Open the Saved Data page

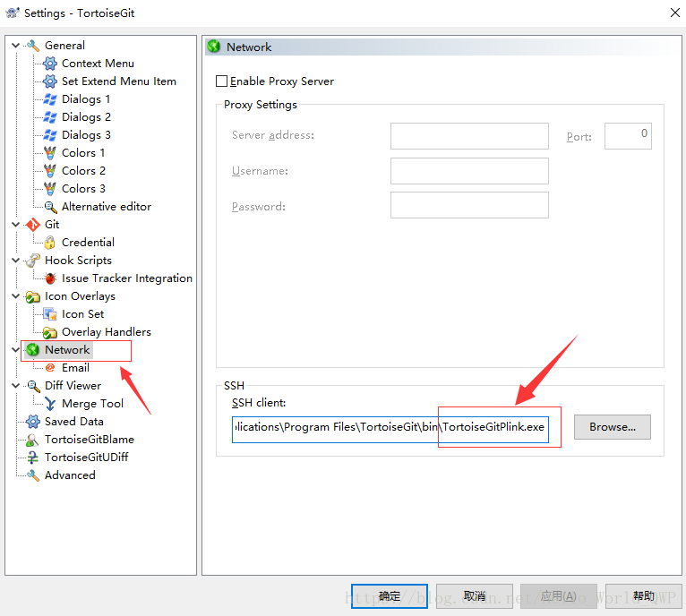[74, 422]
